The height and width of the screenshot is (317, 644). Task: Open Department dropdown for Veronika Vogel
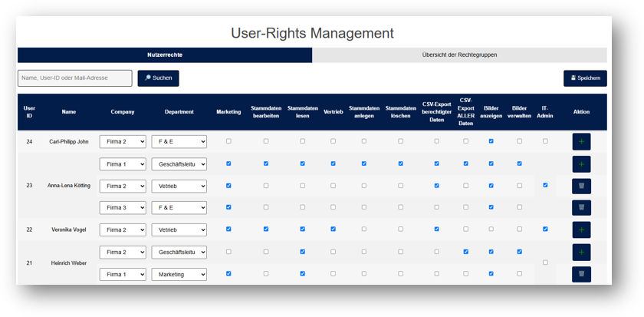click(x=179, y=229)
